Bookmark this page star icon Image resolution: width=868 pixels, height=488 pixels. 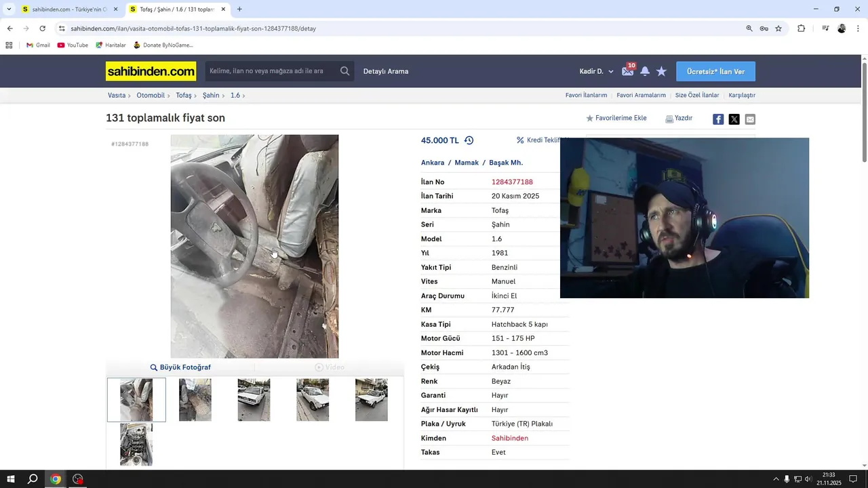(778, 28)
